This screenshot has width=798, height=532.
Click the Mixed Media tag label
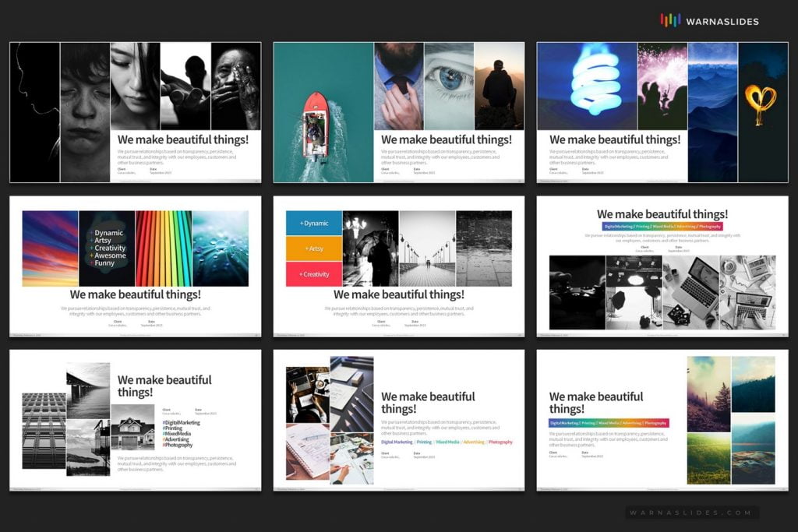coord(447,442)
